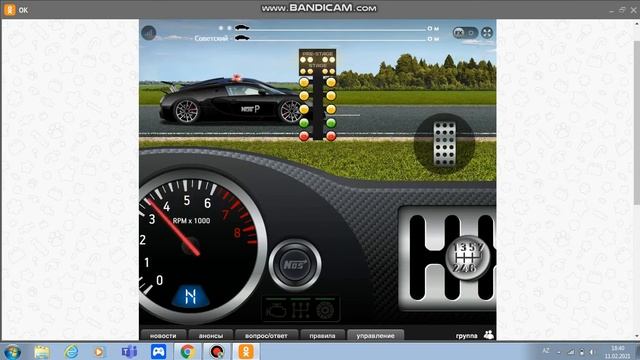Open File Explorer from the taskbar
Viewport: 640px width, 360px height.
[41, 351]
